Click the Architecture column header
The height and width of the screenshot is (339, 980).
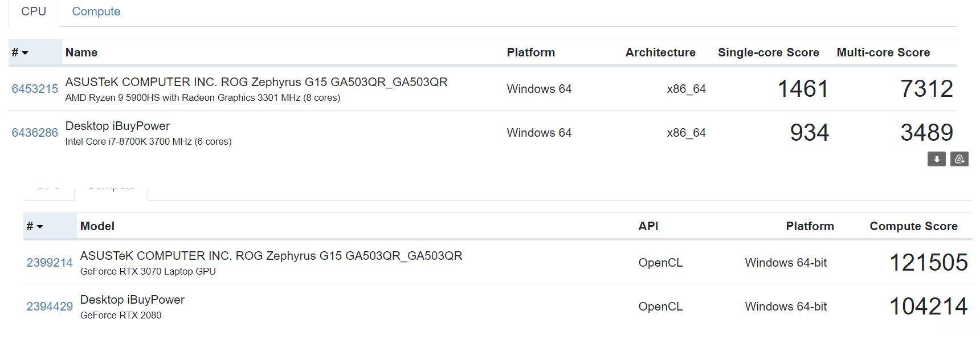tap(660, 52)
